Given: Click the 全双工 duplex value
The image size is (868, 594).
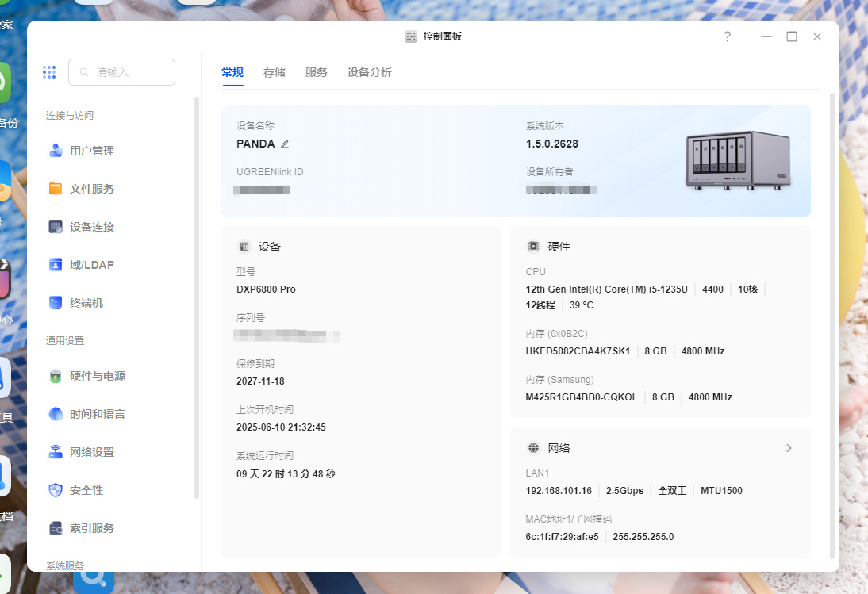Looking at the screenshot, I should click(x=672, y=491).
